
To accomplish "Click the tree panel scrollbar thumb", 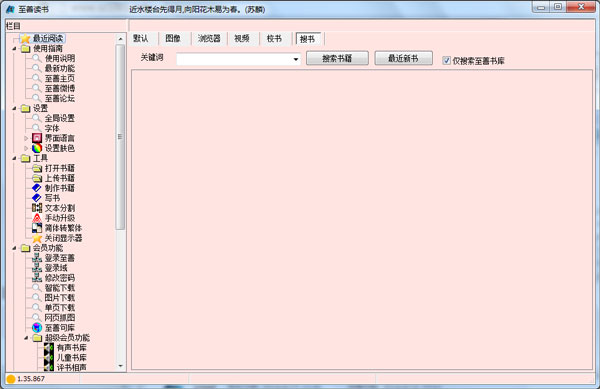I will click(x=120, y=137).
